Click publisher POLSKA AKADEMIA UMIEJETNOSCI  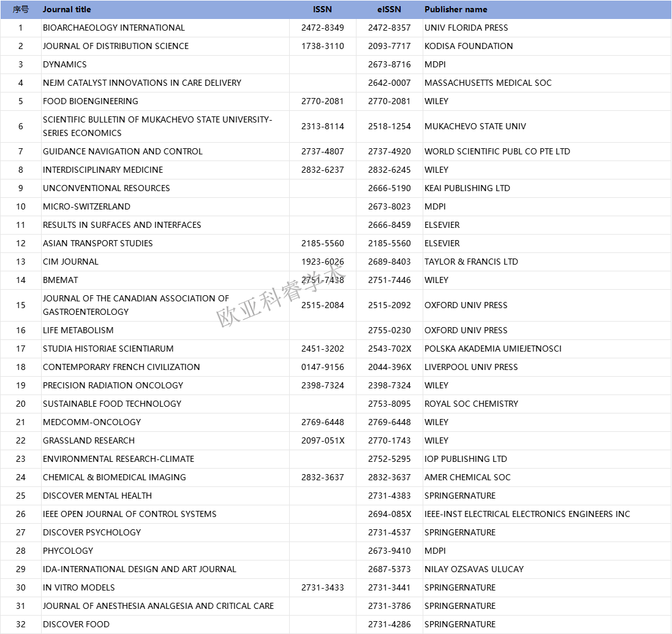tap(493, 349)
